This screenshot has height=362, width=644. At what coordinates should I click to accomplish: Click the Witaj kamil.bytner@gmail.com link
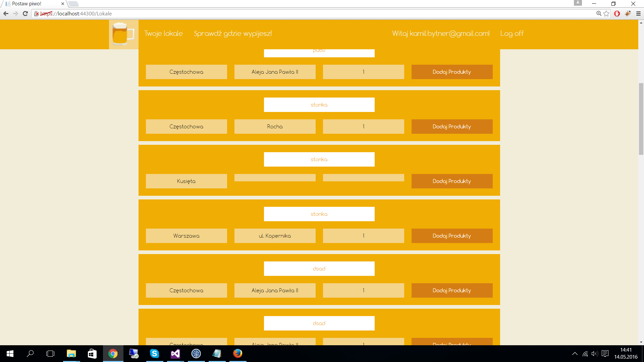click(441, 34)
